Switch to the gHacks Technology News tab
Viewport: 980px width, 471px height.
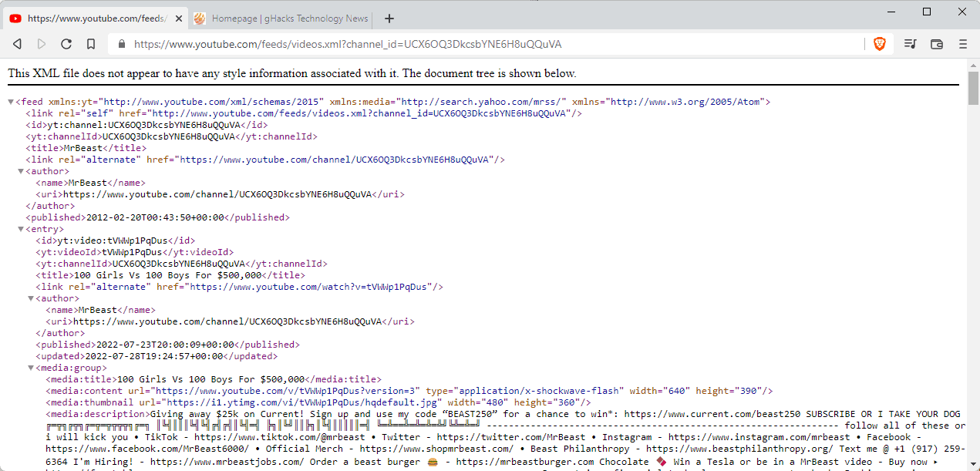(281, 19)
